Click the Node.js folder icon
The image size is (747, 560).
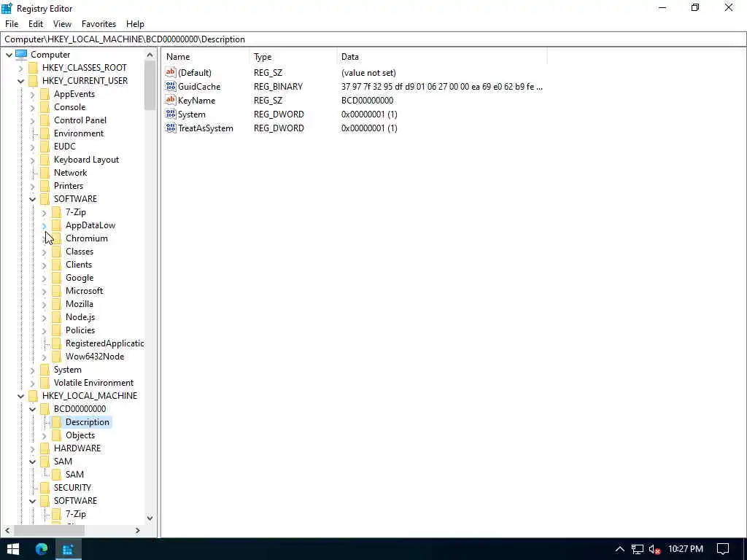tap(56, 317)
